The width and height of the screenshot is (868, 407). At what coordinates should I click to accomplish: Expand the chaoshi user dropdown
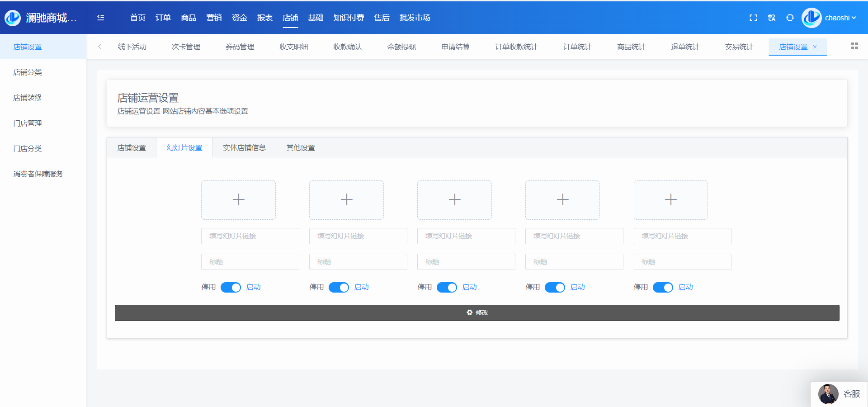(840, 18)
